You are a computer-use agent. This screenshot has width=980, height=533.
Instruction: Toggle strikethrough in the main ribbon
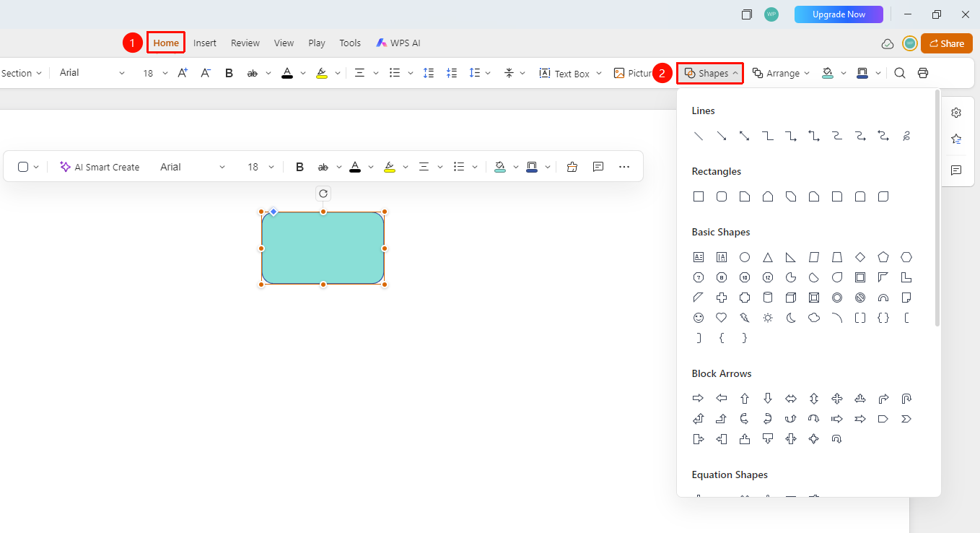[252, 73]
